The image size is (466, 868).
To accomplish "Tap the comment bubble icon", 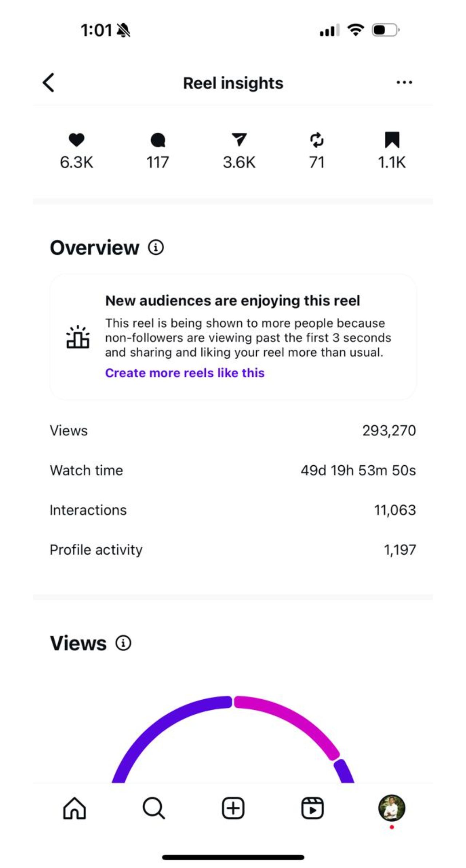I will click(x=158, y=140).
